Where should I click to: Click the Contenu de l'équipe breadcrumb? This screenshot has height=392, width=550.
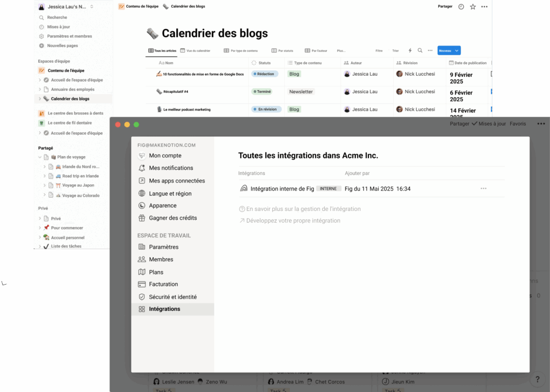(139, 6)
